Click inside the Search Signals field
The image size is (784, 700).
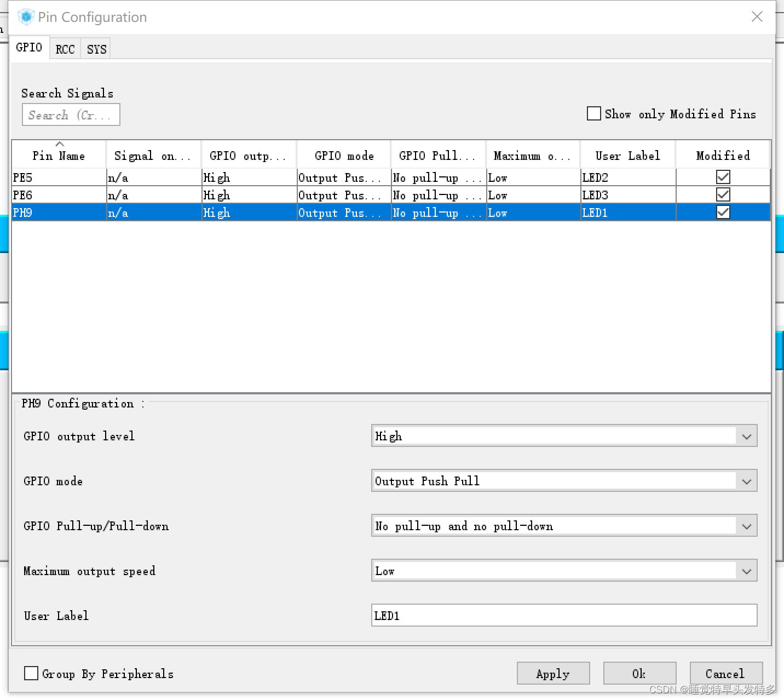(x=70, y=114)
